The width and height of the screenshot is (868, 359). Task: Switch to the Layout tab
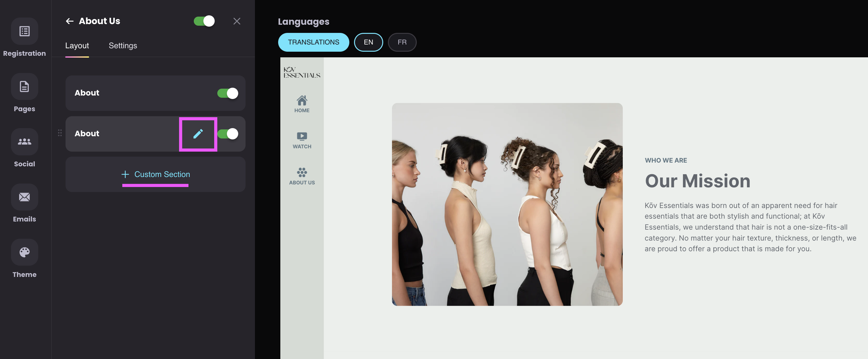click(77, 45)
